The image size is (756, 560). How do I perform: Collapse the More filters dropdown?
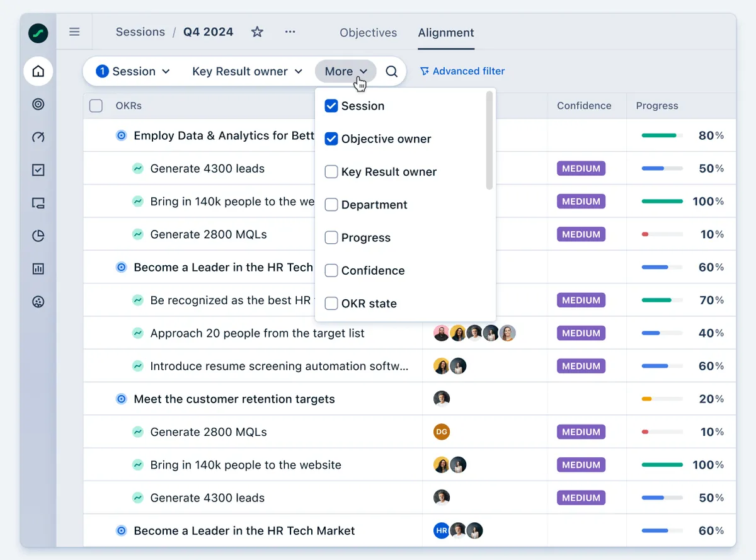(x=346, y=71)
